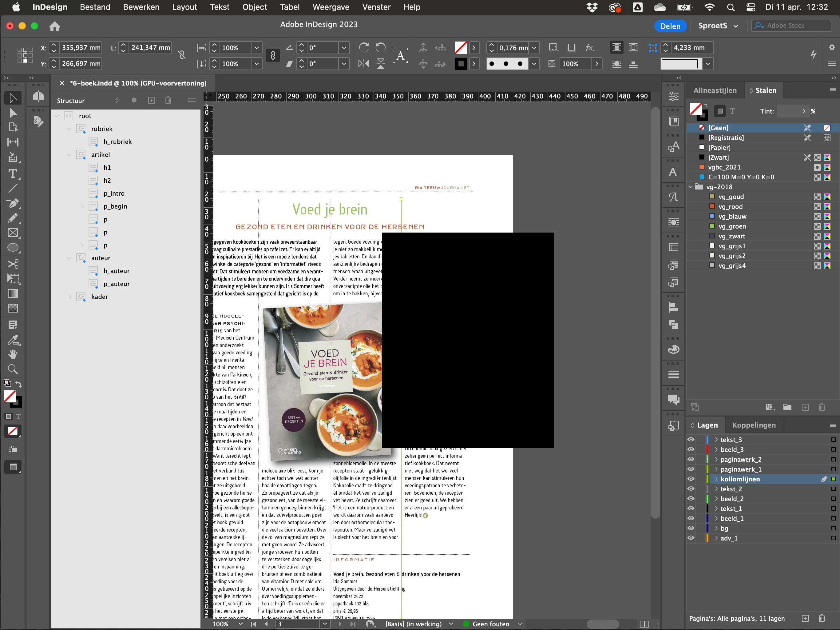
Task: Open the SproetS workspace dropdown
Action: click(718, 26)
